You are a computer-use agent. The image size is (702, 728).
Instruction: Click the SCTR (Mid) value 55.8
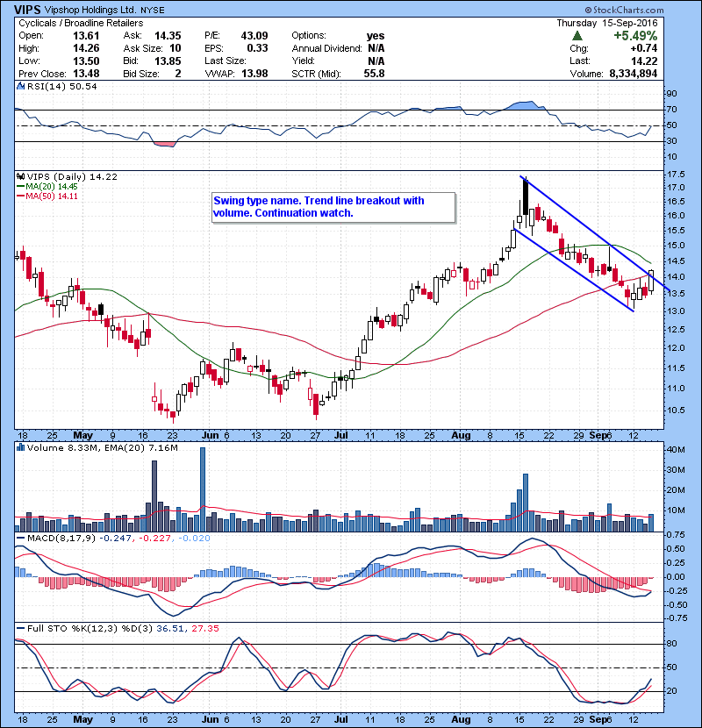point(375,74)
